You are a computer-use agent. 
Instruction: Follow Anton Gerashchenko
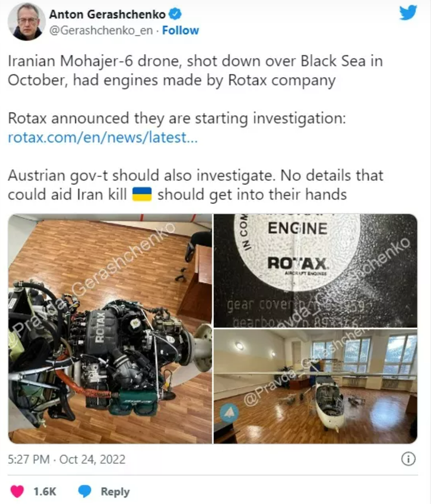click(x=180, y=30)
